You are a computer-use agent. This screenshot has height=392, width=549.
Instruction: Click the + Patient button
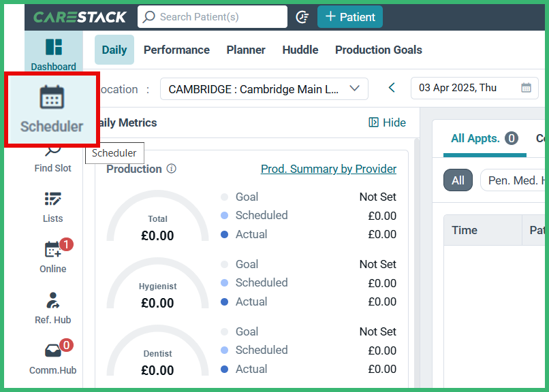(x=349, y=16)
